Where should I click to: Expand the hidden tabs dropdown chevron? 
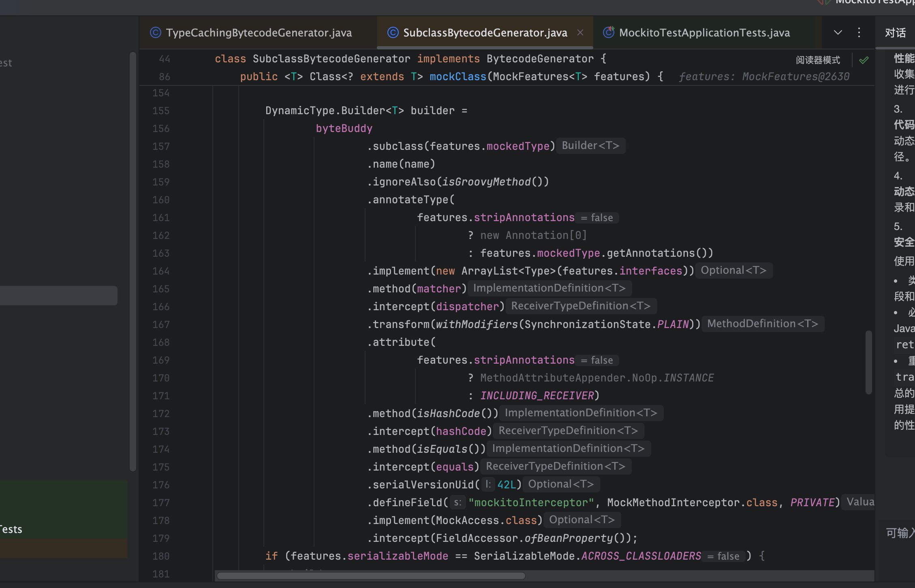[x=838, y=32]
